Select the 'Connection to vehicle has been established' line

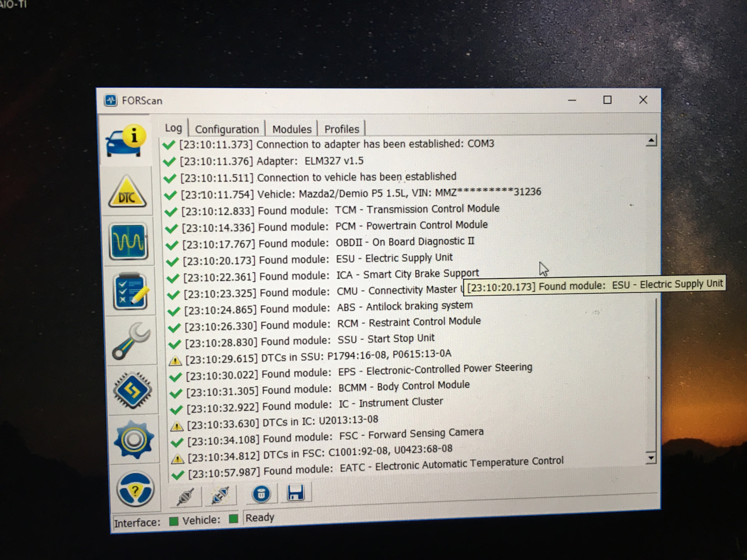click(310, 177)
